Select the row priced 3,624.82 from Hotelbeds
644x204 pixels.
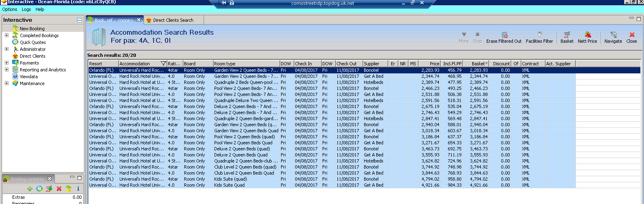[364, 161]
